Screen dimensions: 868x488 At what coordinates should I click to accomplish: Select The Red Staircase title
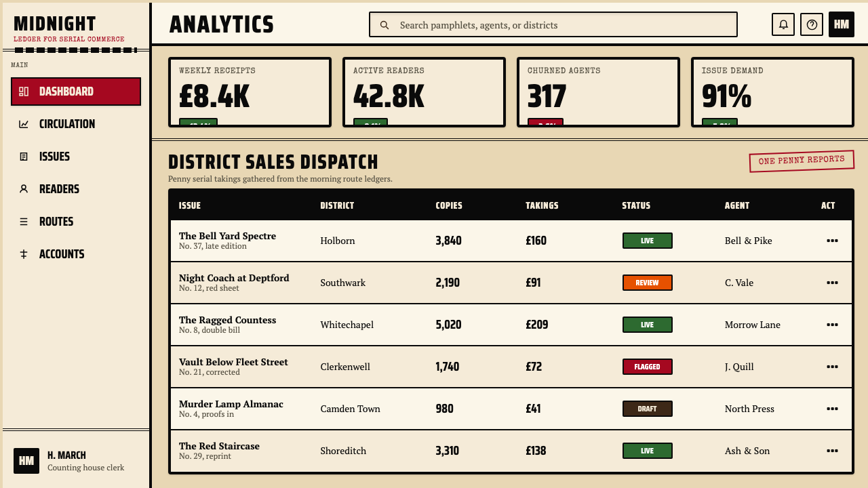point(219,446)
